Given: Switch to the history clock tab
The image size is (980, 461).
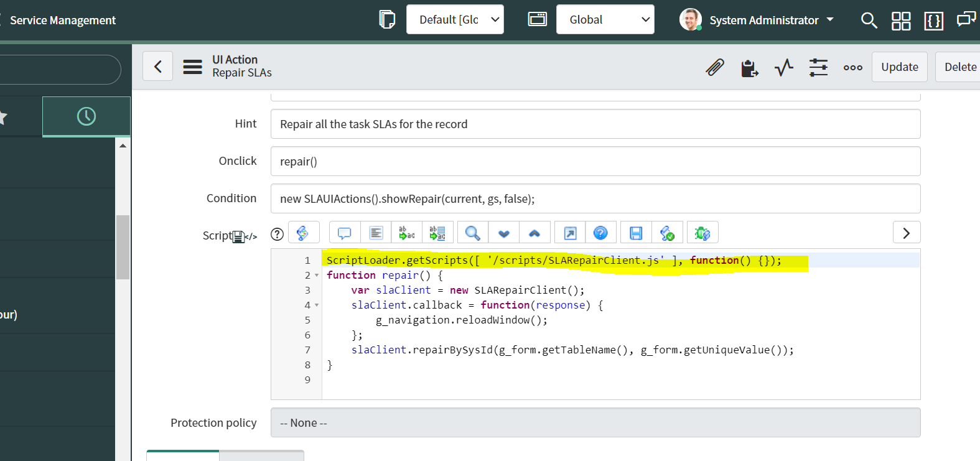Looking at the screenshot, I should [x=86, y=116].
